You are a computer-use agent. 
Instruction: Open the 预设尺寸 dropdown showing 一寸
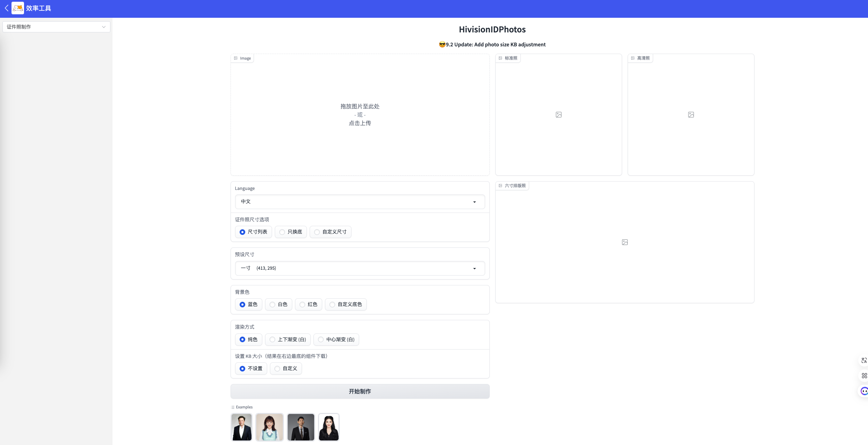pos(360,268)
